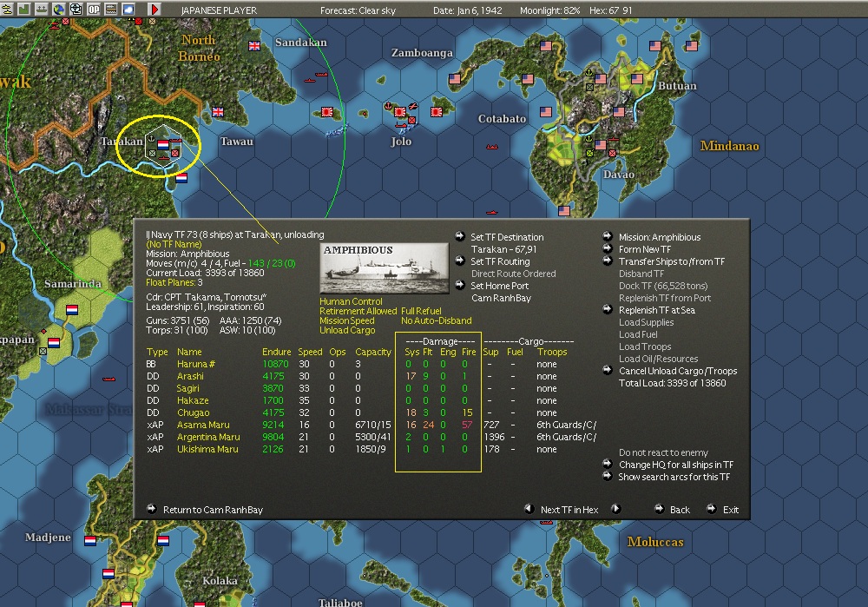Open Change HQ for all ships in TF

coord(676,465)
